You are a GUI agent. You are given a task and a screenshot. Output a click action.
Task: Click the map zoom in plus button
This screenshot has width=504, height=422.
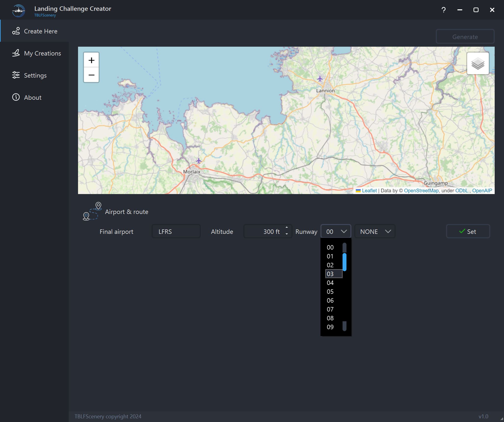[91, 60]
